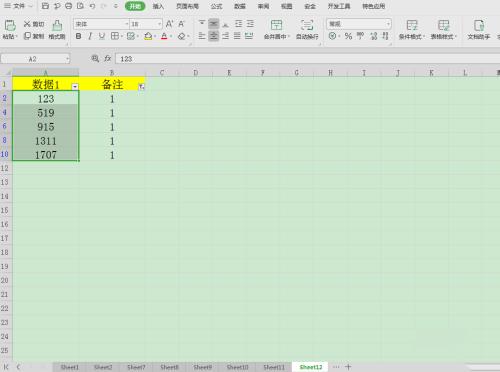This screenshot has height=372, width=500.
Task: Click the fx insert function icon
Action: pos(107,59)
